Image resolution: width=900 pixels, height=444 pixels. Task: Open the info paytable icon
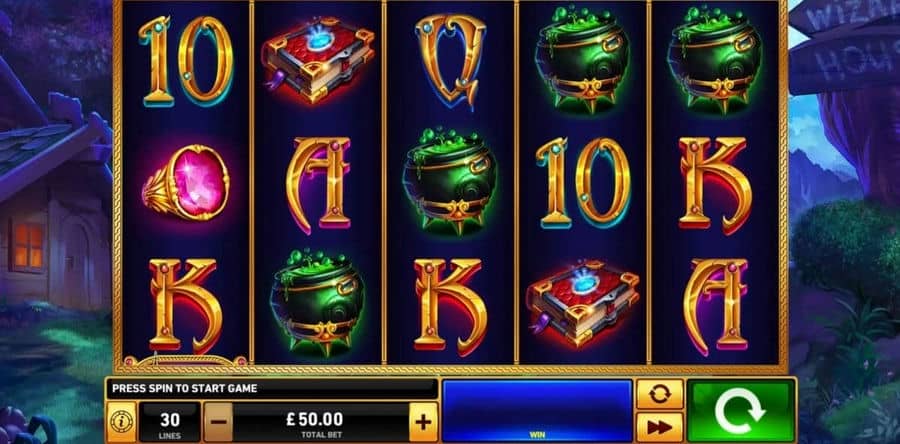(122, 422)
